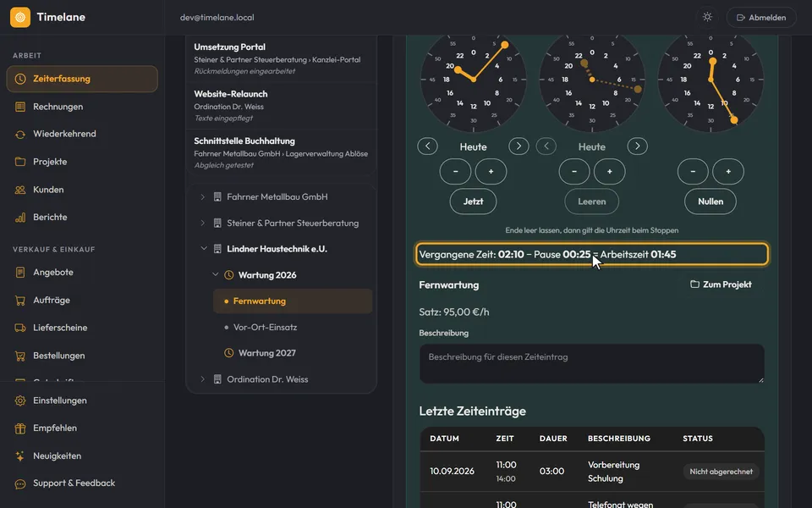The height and width of the screenshot is (508, 812).
Task: Click the clock icon beside Zeiterfassung
Action: (x=20, y=79)
